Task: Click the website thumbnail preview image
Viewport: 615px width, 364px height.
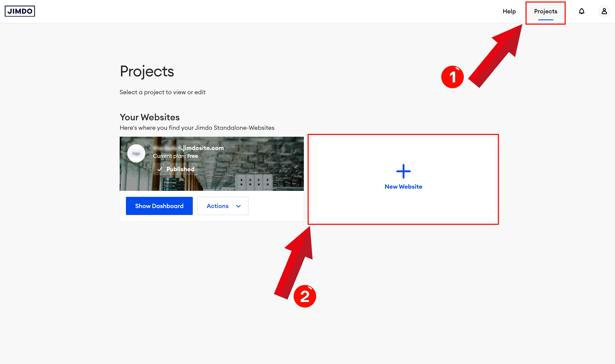Action: pyautogui.click(x=212, y=162)
